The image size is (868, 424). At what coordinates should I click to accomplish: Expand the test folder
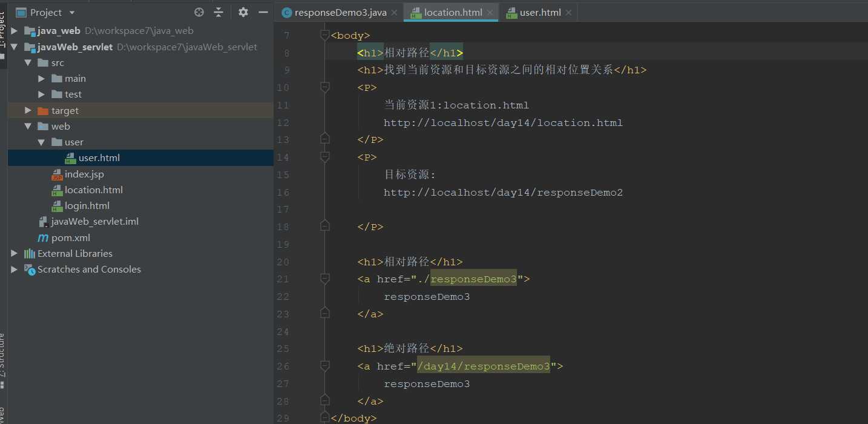click(41, 94)
